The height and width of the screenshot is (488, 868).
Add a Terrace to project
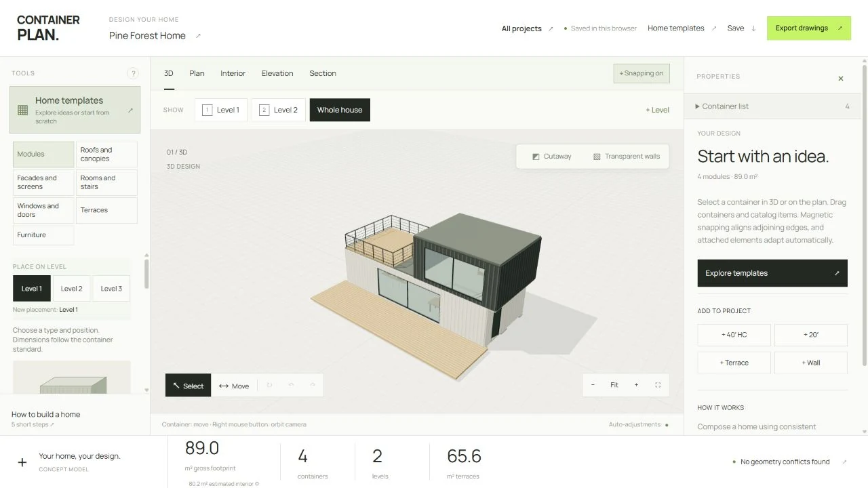click(734, 363)
